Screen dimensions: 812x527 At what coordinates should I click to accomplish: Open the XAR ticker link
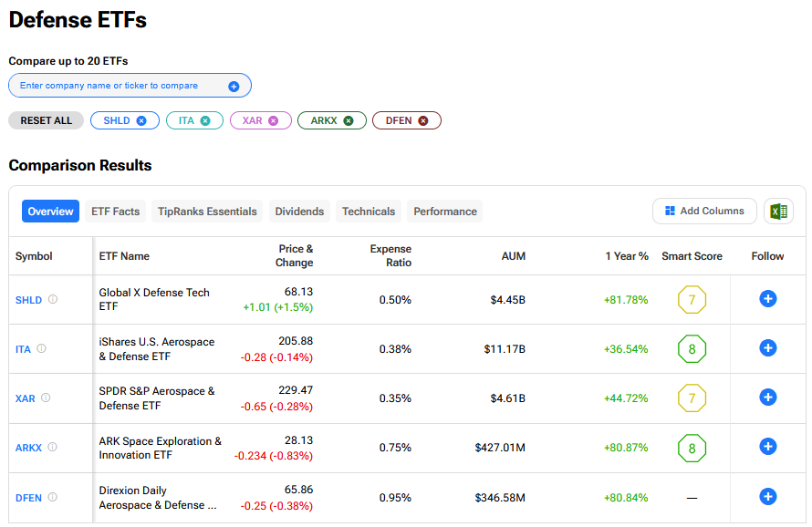click(26, 398)
